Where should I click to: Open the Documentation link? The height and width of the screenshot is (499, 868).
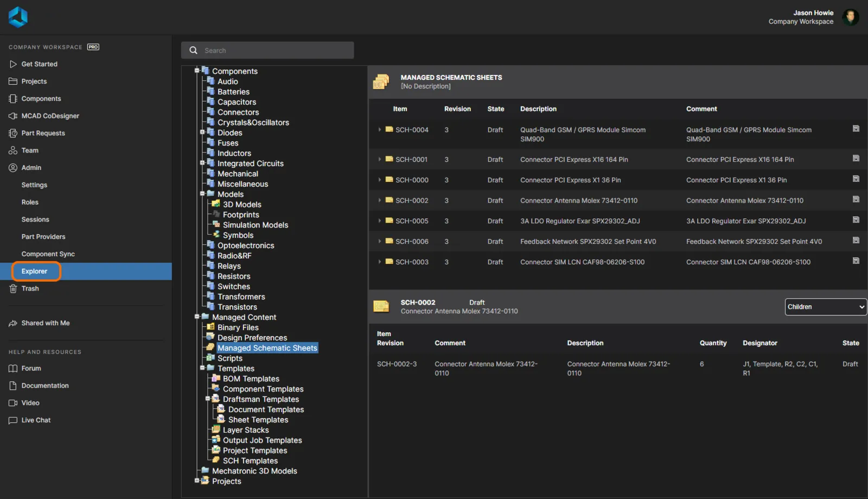point(44,386)
